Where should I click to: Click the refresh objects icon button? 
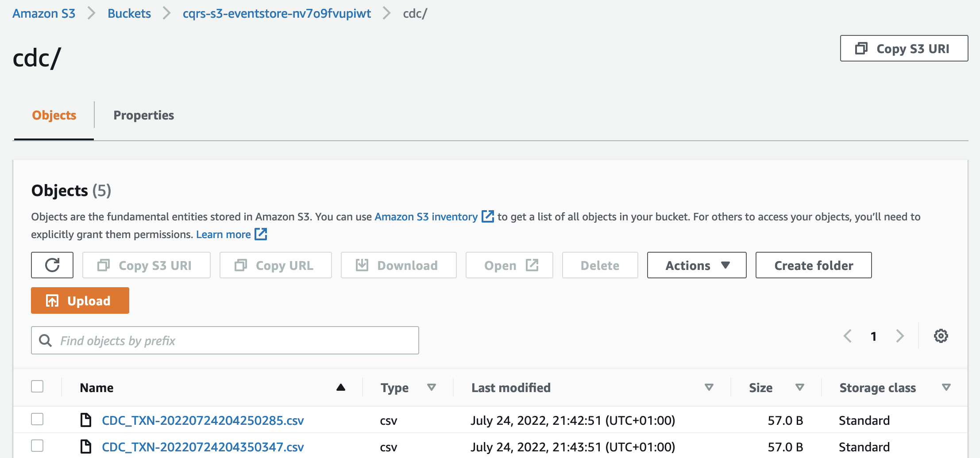tap(52, 265)
